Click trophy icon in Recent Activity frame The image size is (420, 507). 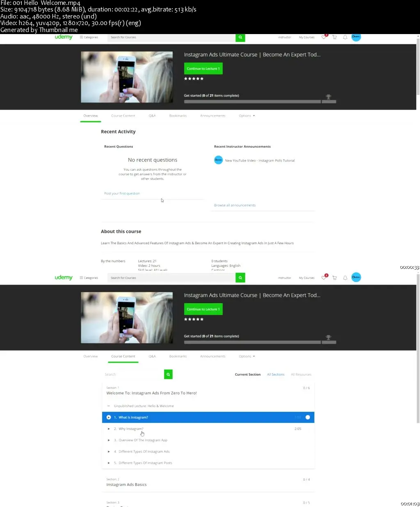coord(329,97)
